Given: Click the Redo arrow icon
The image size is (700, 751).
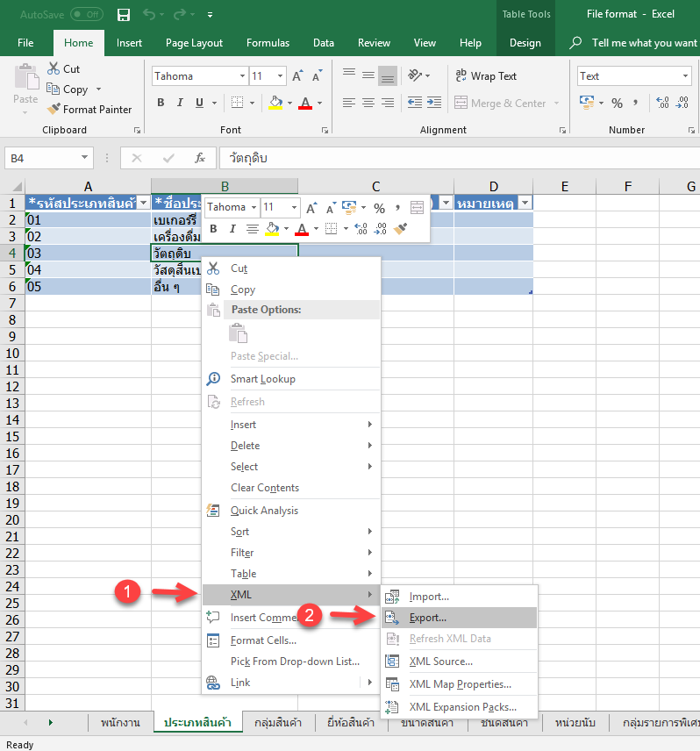Looking at the screenshot, I should [180, 15].
